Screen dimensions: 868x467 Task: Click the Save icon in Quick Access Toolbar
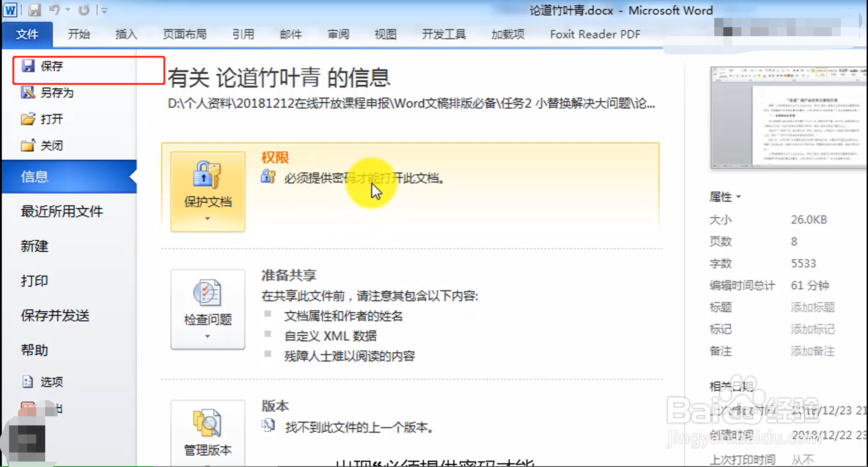point(34,10)
